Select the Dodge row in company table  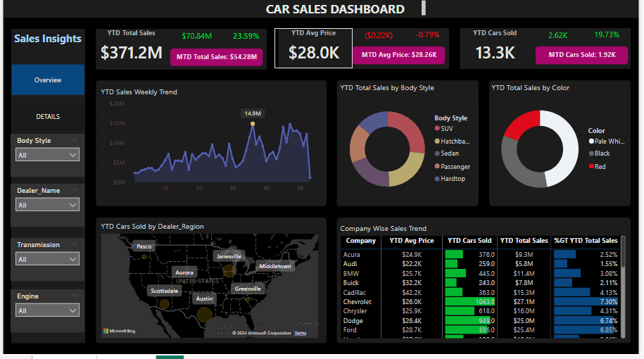click(480, 321)
